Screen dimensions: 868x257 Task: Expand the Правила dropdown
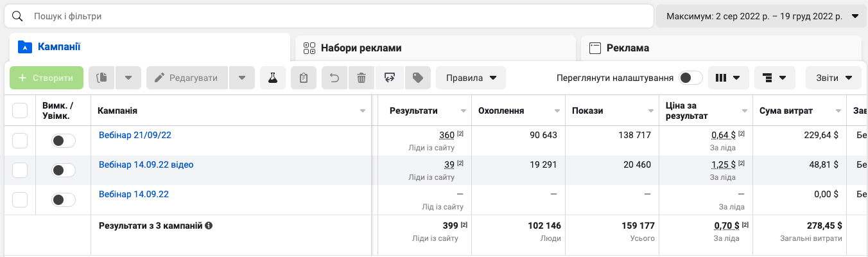tap(471, 78)
